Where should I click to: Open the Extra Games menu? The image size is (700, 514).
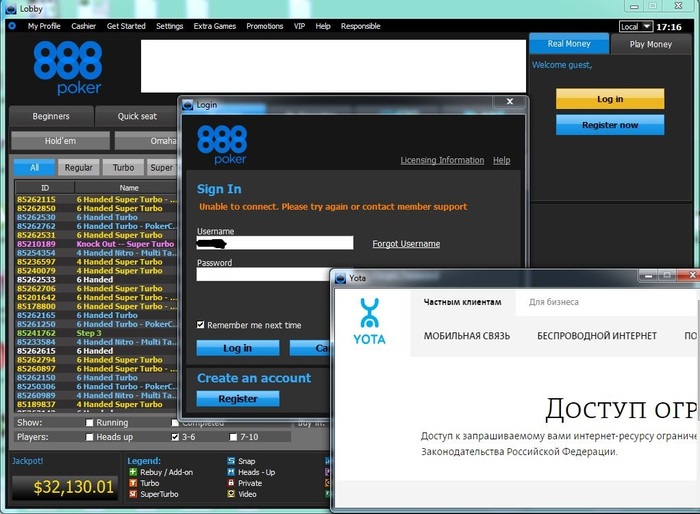pyautogui.click(x=215, y=26)
